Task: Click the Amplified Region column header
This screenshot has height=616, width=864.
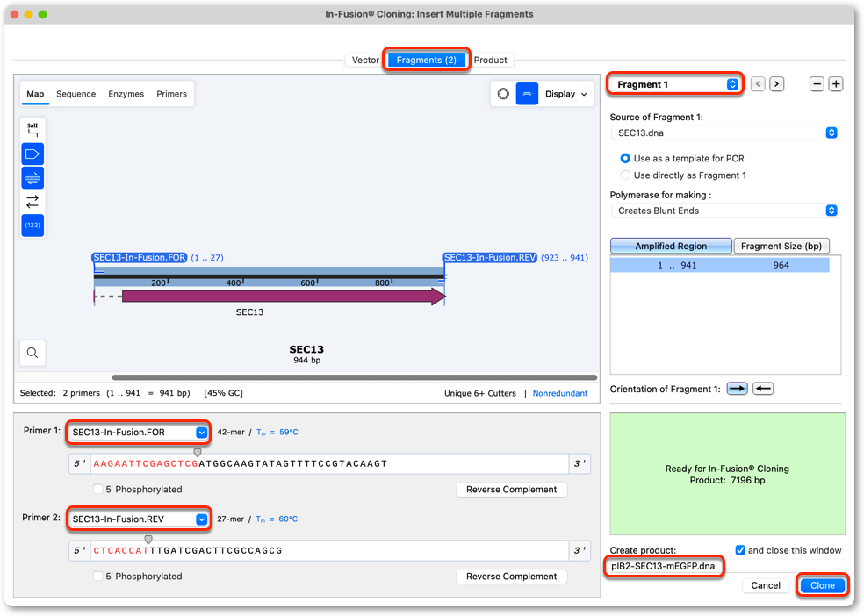Action: (671, 246)
